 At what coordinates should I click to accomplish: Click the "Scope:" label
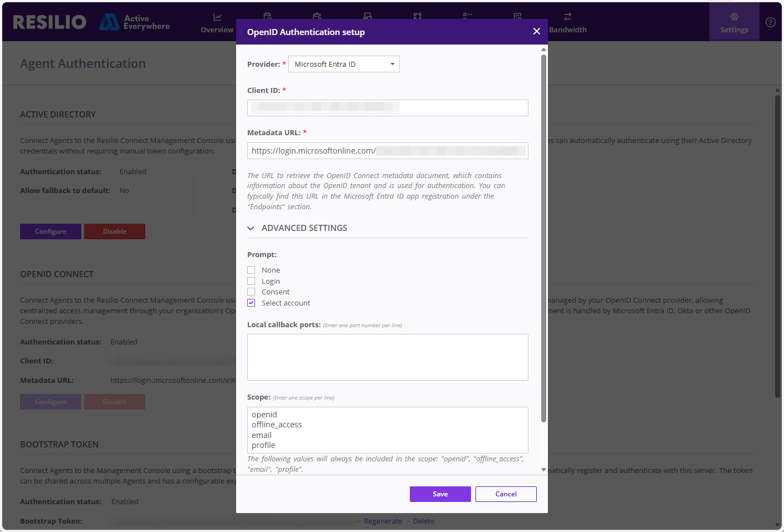coord(259,397)
